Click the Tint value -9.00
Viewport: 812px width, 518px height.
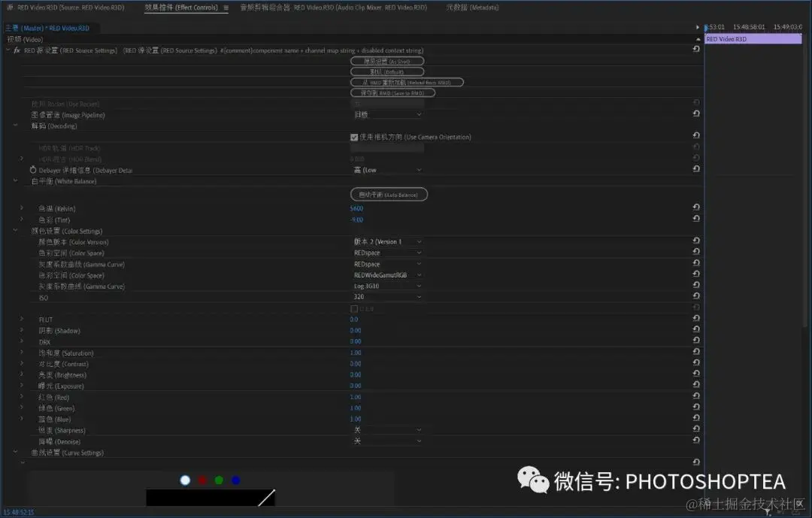coord(356,220)
